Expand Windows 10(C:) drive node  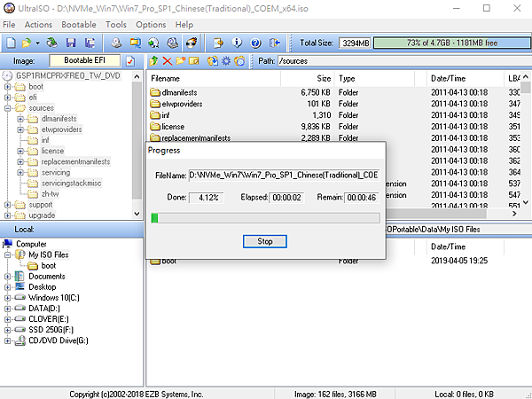tap(7, 298)
